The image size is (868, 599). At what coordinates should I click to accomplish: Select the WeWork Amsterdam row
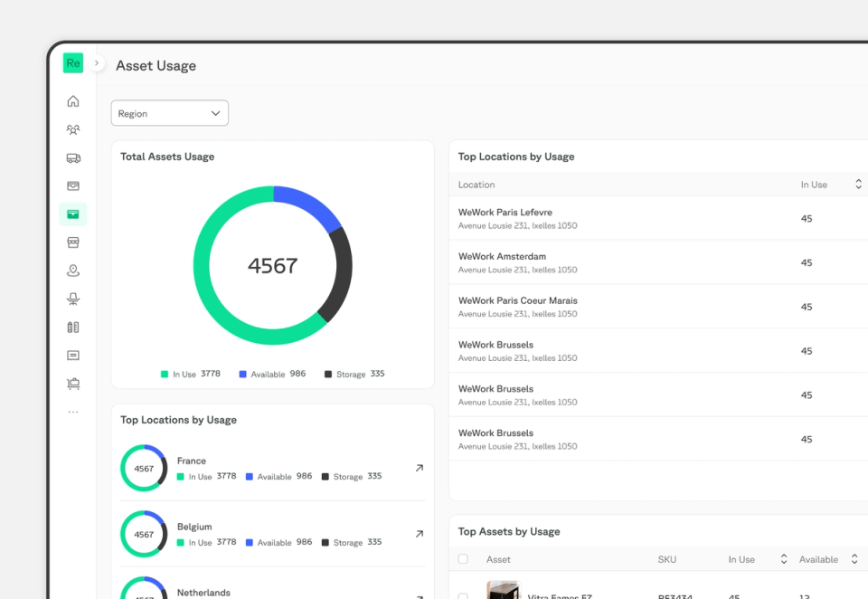[658, 262]
